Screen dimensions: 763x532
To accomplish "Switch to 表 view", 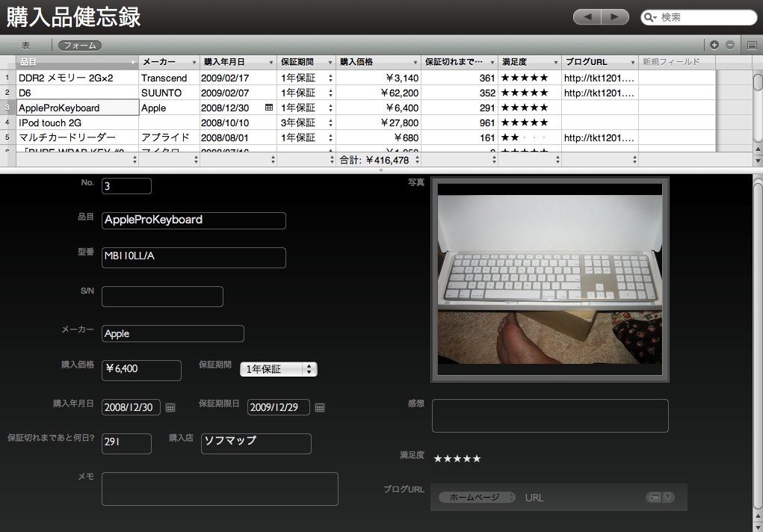I will [25, 46].
